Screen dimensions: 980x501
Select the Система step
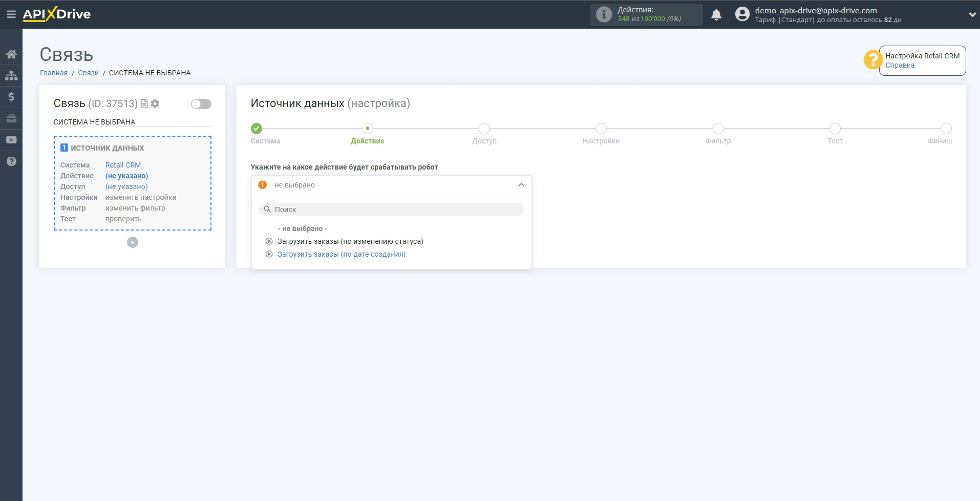[x=257, y=129]
